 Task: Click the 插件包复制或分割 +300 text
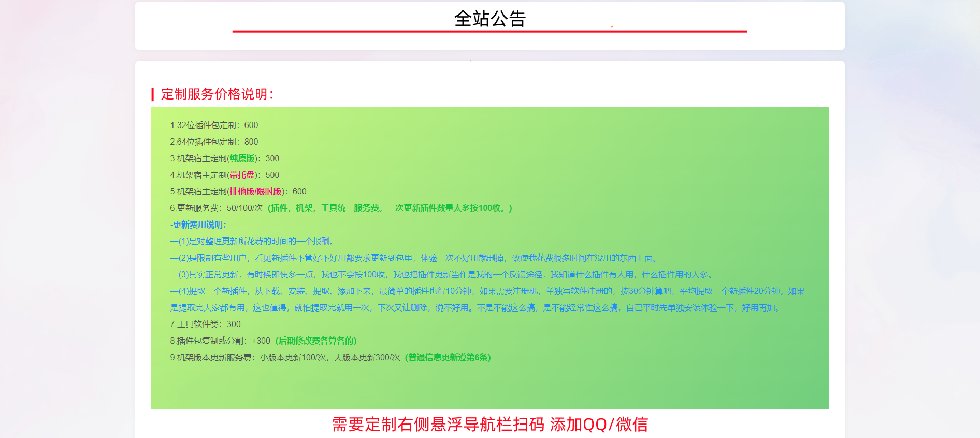click(x=220, y=341)
